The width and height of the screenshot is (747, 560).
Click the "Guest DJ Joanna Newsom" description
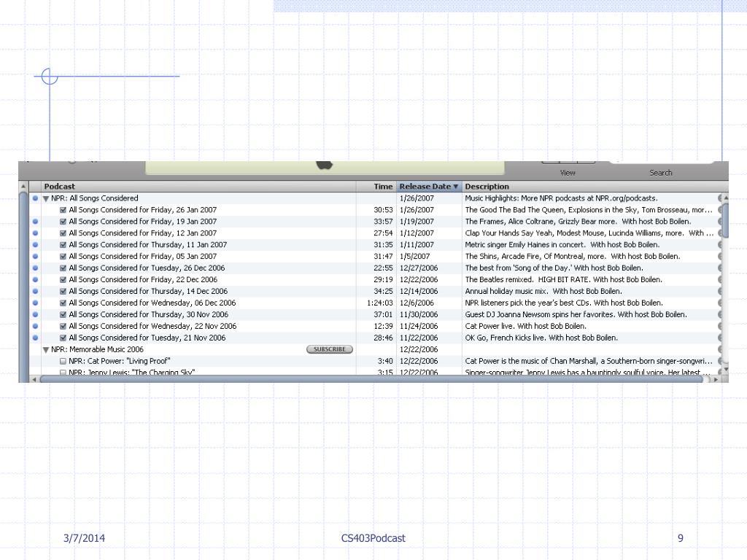point(576,314)
